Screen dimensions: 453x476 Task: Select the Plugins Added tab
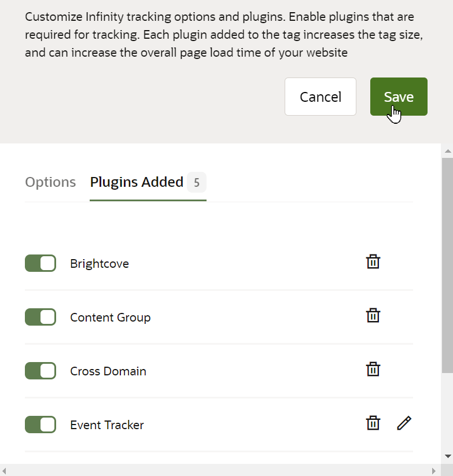pyautogui.click(x=148, y=182)
